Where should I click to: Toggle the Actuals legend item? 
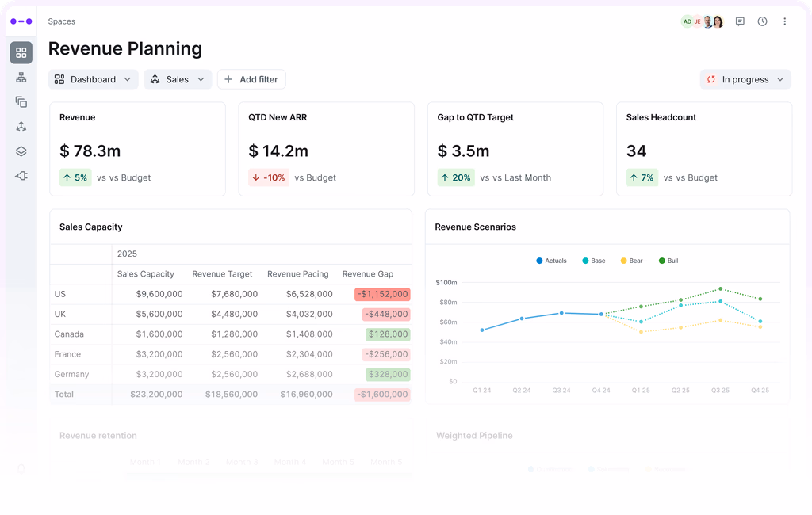pos(552,261)
